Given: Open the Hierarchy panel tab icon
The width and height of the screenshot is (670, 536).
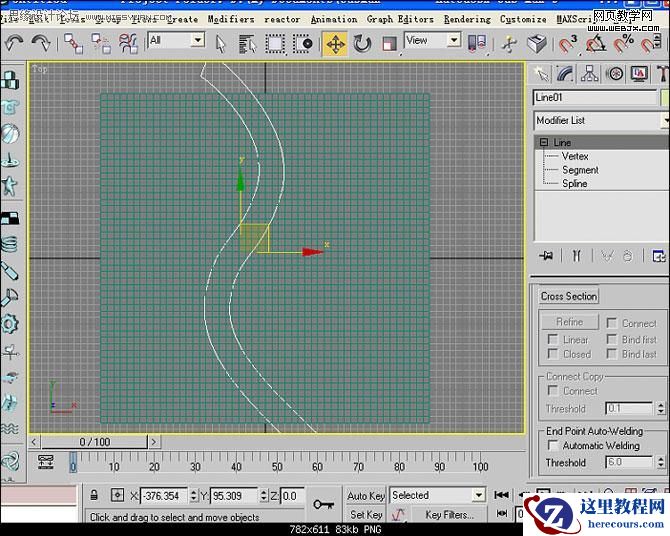Looking at the screenshot, I should [590, 74].
